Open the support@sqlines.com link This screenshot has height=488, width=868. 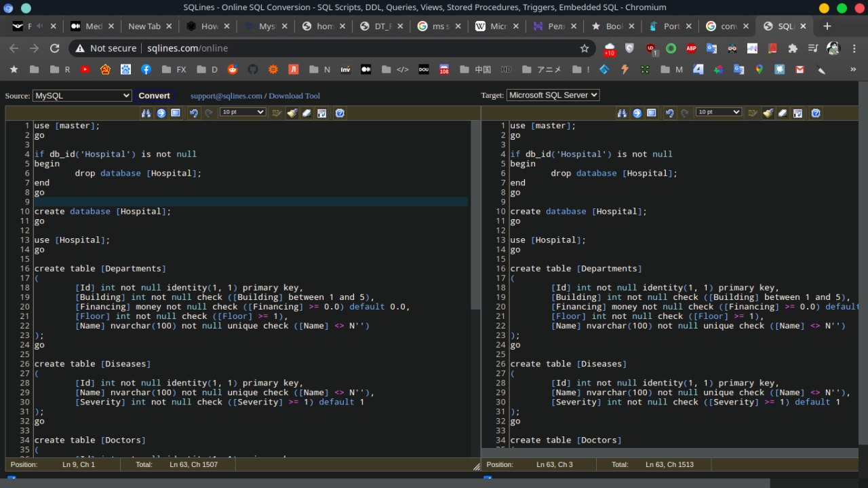pyautogui.click(x=226, y=96)
